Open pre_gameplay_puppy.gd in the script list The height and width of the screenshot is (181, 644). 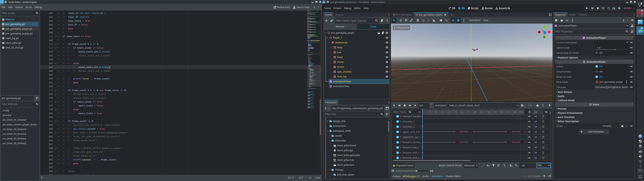coord(19,34)
